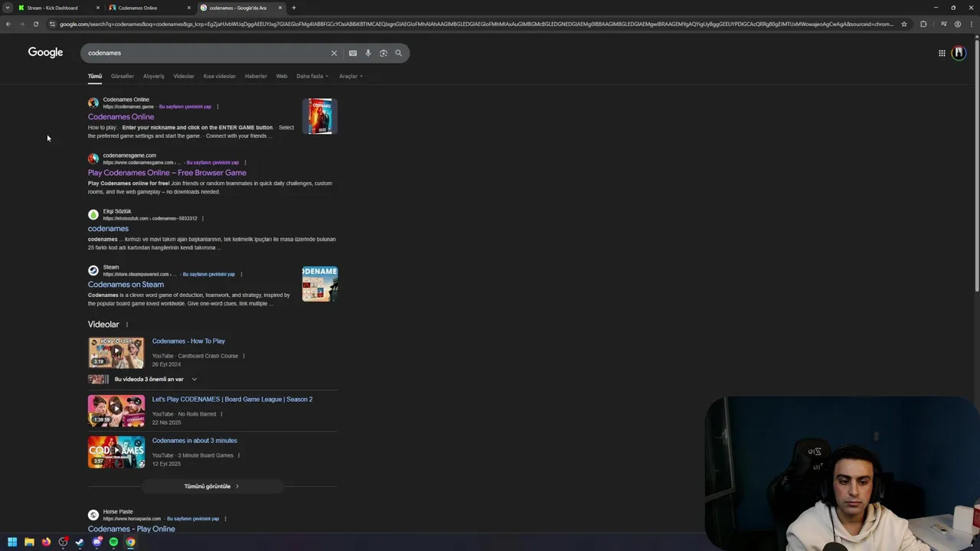Open options for No Rolls Barred video
The image size is (980, 551).
[222, 414]
